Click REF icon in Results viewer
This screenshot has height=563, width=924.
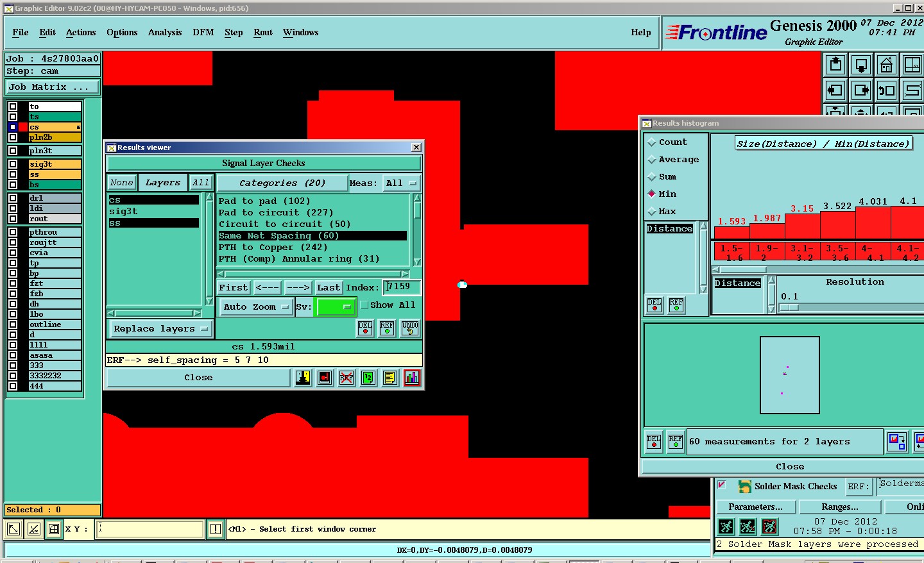click(387, 328)
